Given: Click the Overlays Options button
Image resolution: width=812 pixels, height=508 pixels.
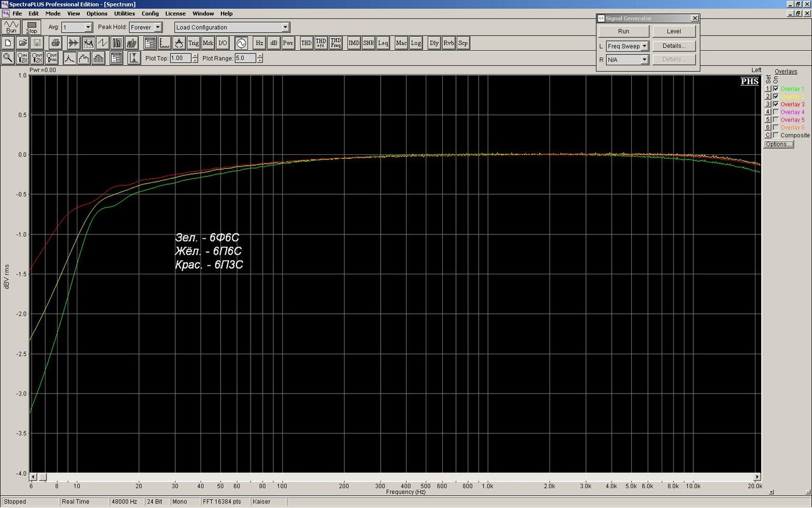Looking at the screenshot, I should (778, 144).
